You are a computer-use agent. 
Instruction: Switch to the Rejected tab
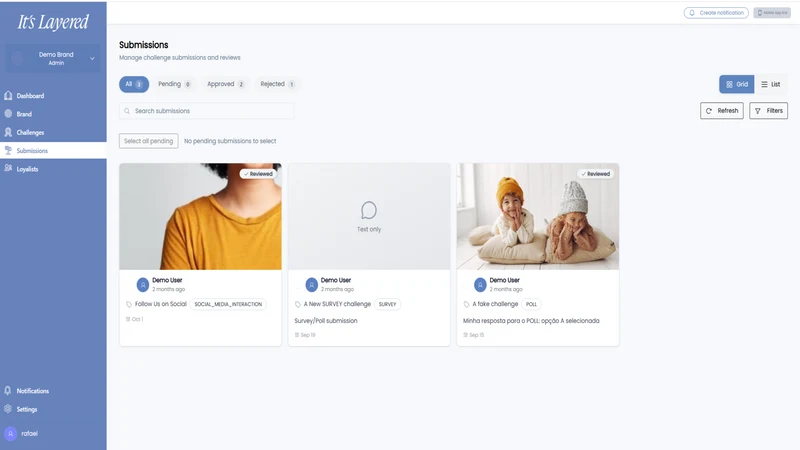coord(278,84)
